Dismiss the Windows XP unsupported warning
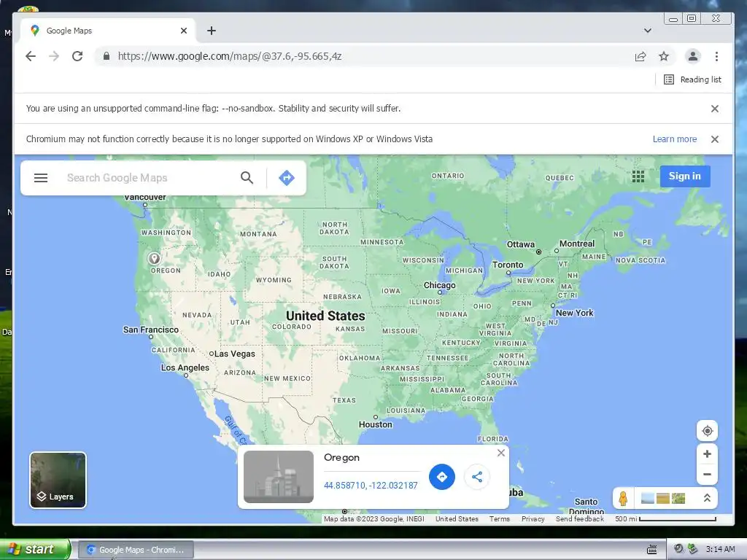 click(715, 139)
